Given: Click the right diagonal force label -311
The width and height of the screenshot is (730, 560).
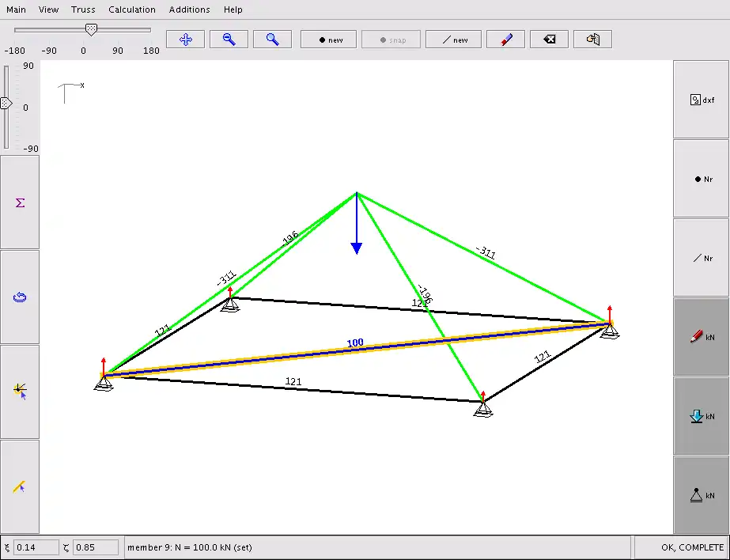Looking at the screenshot, I should pos(486,252).
